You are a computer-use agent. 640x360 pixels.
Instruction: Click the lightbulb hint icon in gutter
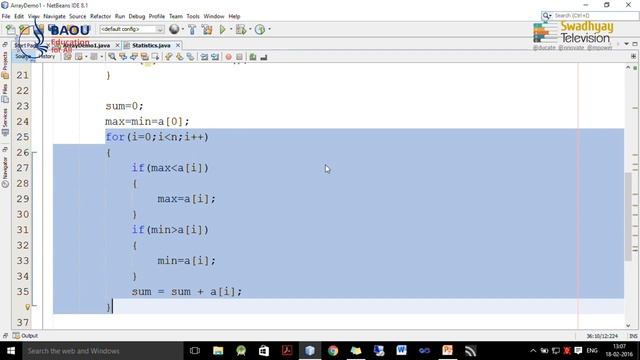coord(28,307)
